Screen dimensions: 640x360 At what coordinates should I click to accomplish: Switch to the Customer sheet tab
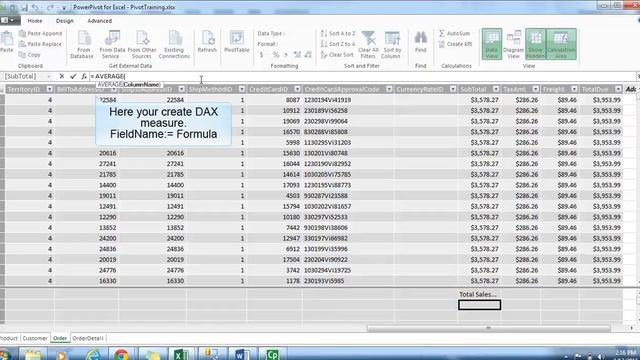pyautogui.click(x=35, y=338)
